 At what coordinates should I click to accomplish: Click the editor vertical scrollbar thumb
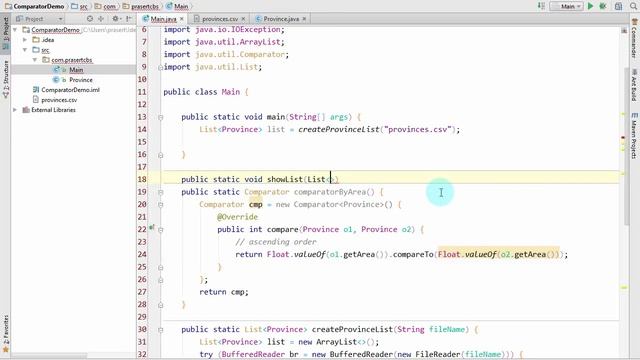[x=627, y=147]
